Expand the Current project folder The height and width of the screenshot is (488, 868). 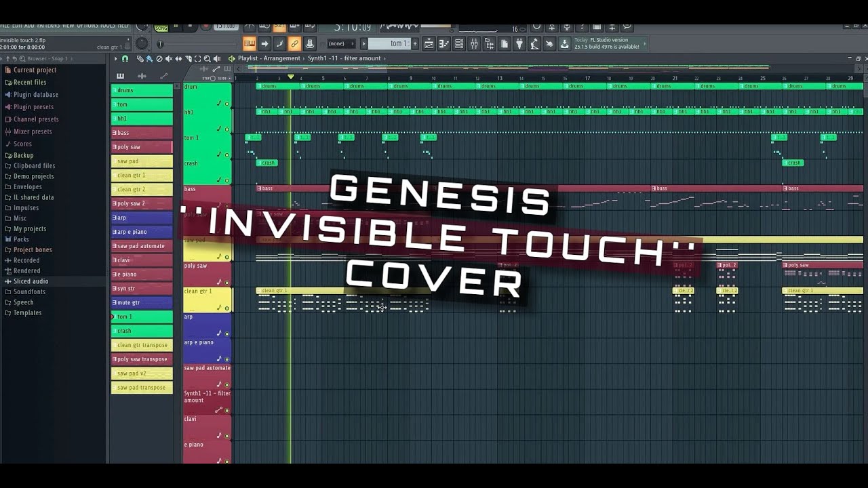click(x=34, y=70)
